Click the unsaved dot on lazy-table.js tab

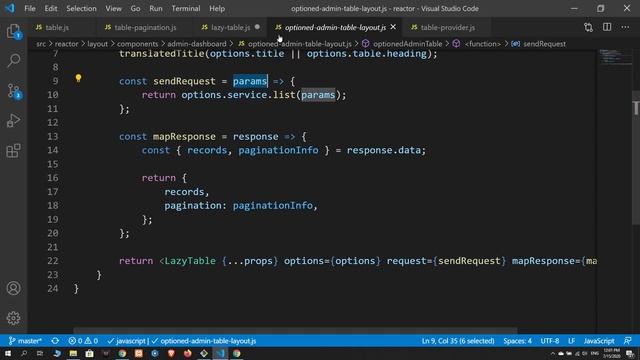pos(257,27)
